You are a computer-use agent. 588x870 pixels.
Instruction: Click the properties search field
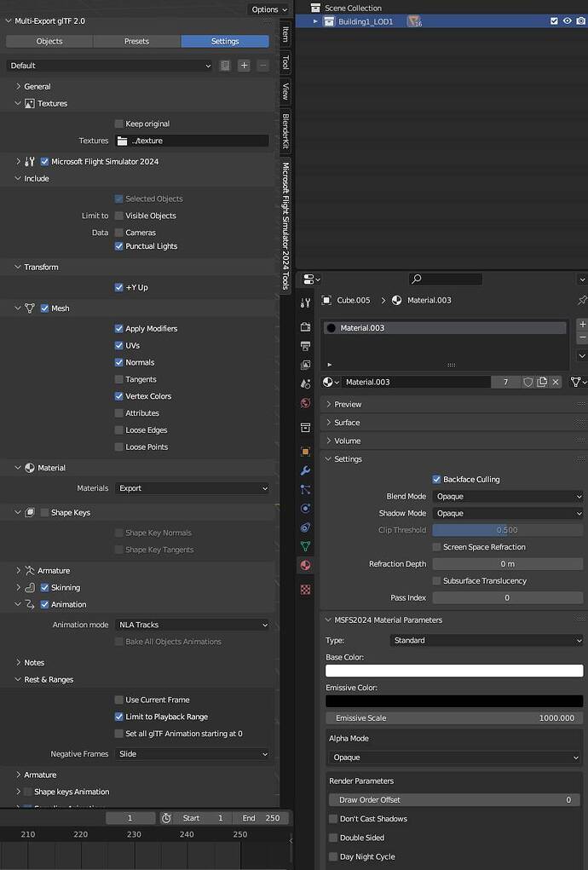tap(446, 279)
